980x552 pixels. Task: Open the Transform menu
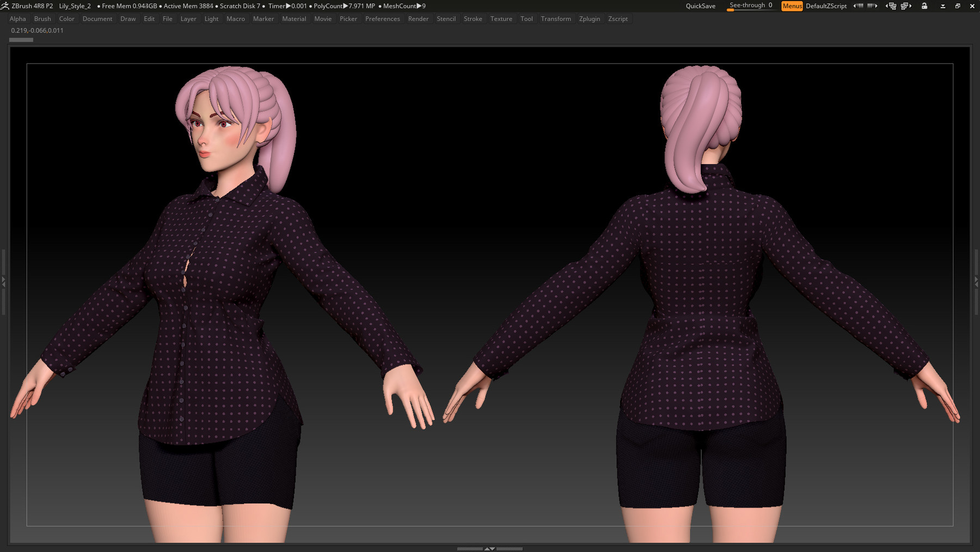(x=556, y=19)
